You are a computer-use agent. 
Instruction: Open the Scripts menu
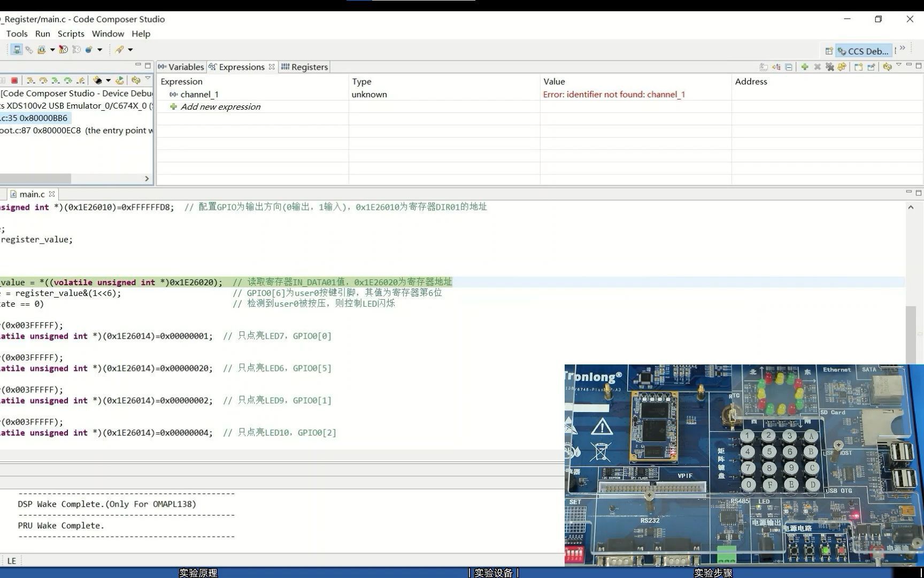click(71, 34)
